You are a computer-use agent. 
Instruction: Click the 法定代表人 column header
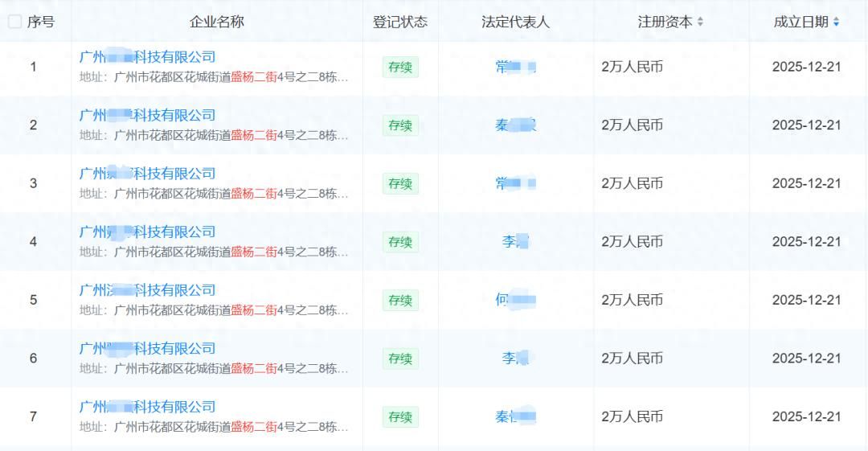click(515, 23)
